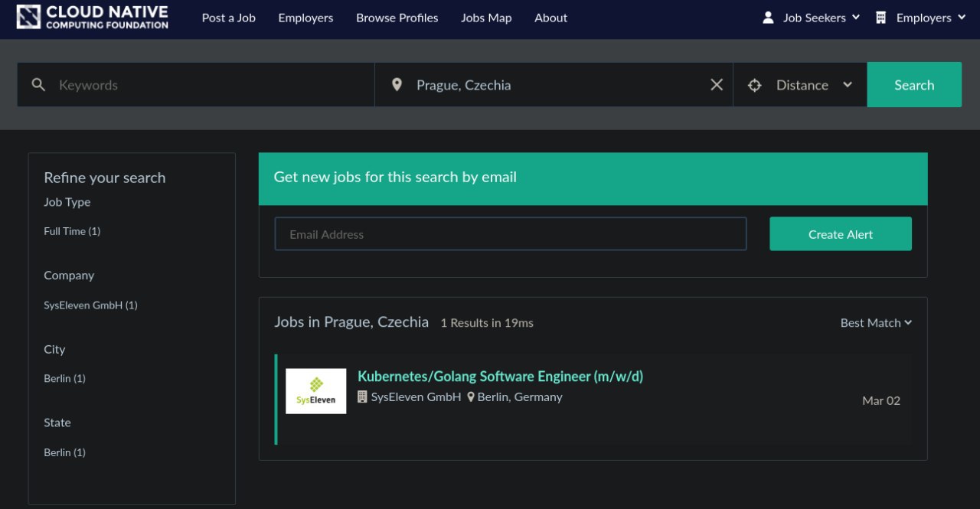Image resolution: width=980 pixels, height=509 pixels.
Task: Click the State filter heading
Action: [57, 423]
